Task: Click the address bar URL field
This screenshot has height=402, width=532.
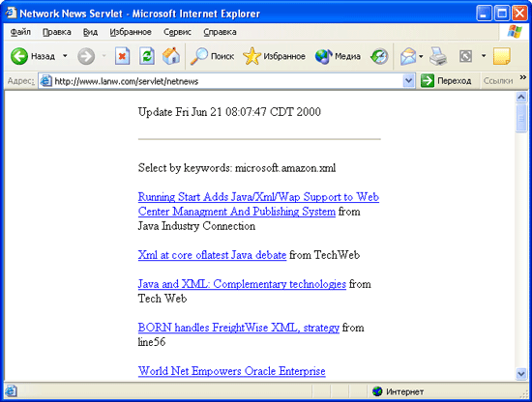Action: 227,81
